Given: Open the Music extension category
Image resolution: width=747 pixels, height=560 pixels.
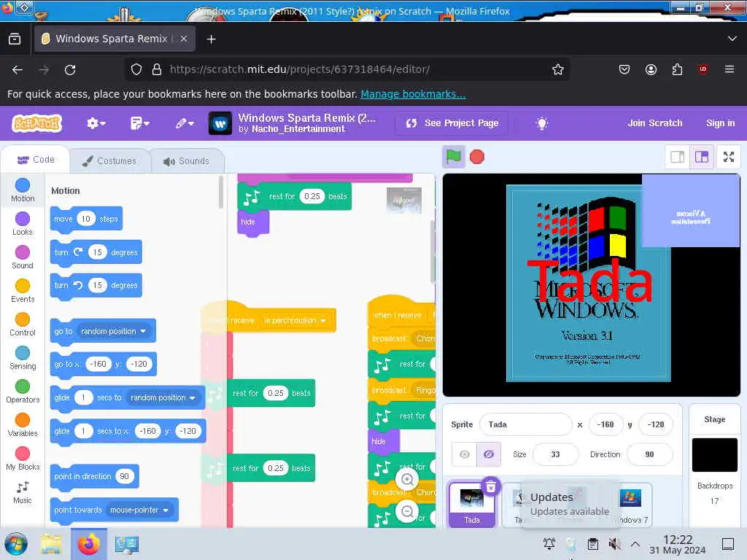Looking at the screenshot, I should 23,493.
